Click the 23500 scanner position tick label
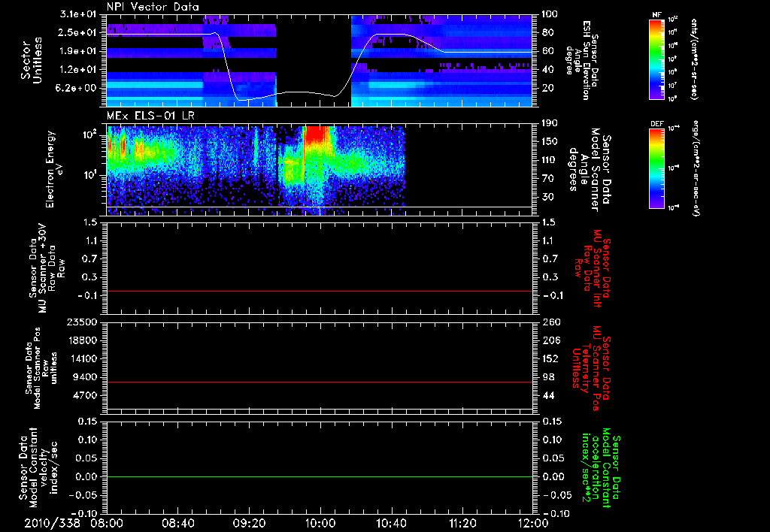This screenshot has width=770, height=532. (x=83, y=322)
